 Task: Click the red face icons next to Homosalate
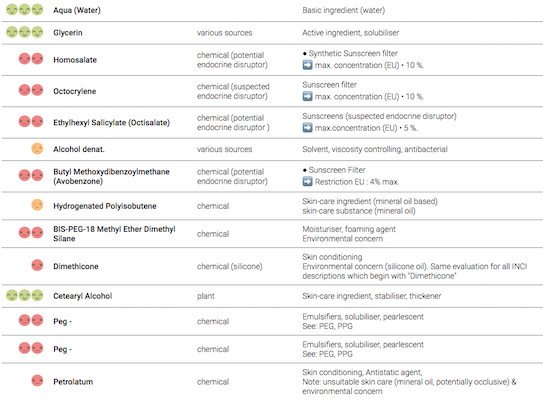31,59
